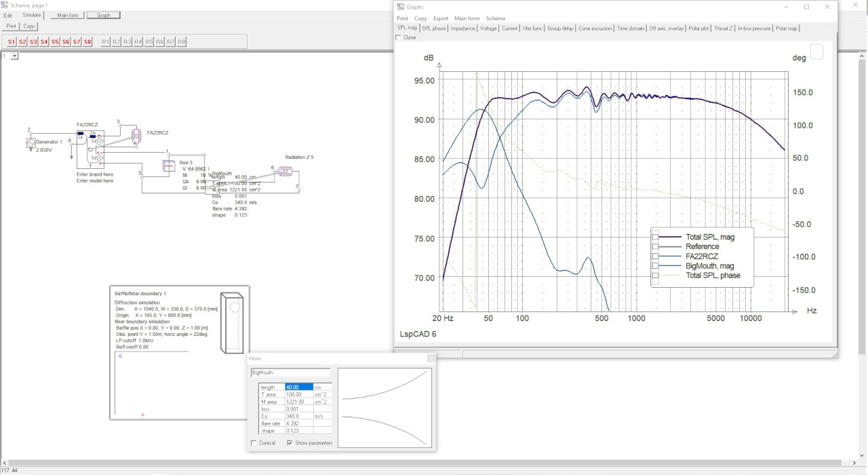Switch to the Impedance tab
The image size is (868, 475).
point(462,28)
